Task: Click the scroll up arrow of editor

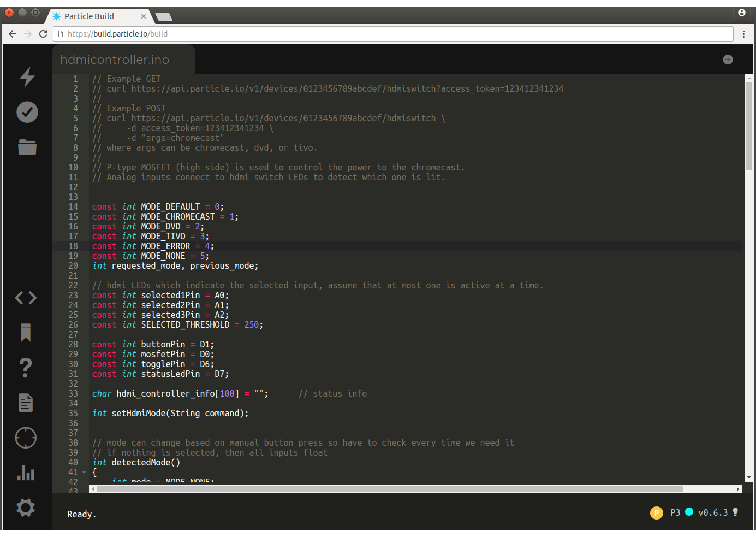Action: 749,78
